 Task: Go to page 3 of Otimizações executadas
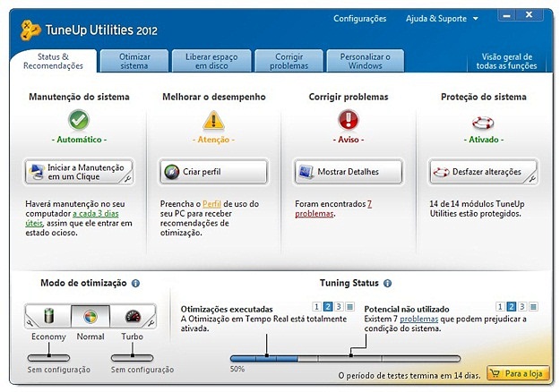pos(339,306)
